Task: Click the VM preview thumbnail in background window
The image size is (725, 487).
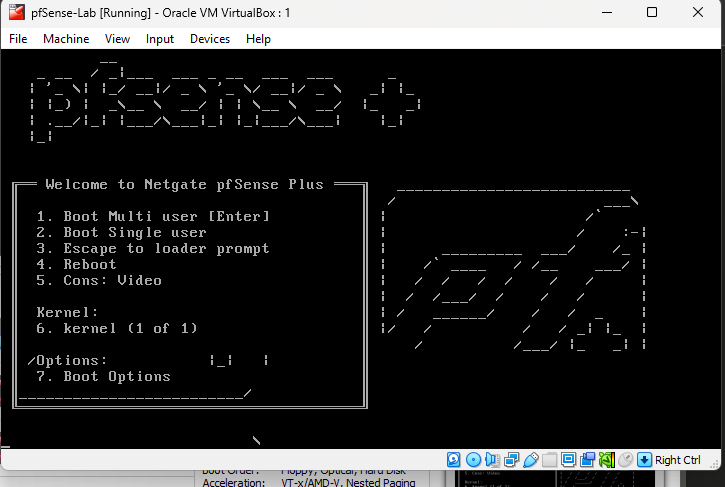Action: point(555,479)
